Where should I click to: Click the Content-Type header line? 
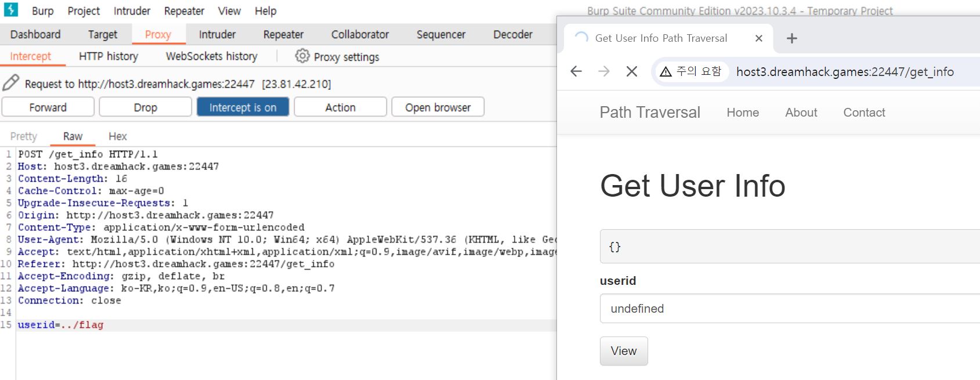coord(161,227)
